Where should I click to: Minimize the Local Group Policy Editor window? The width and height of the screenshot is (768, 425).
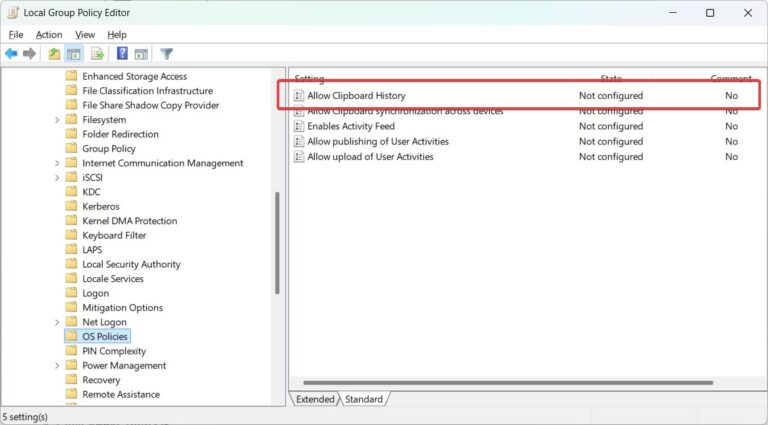[x=673, y=13]
